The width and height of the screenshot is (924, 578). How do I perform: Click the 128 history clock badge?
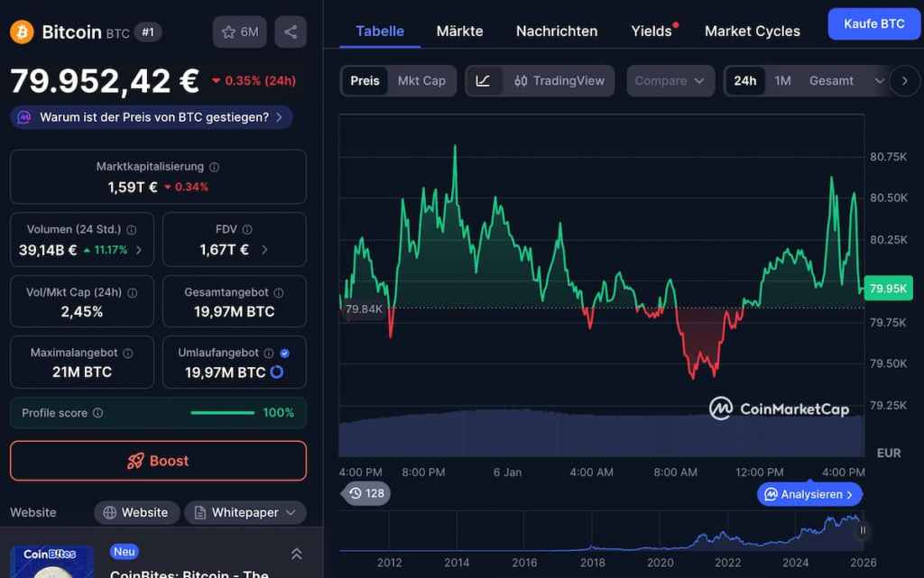pyautogui.click(x=366, y=493)
